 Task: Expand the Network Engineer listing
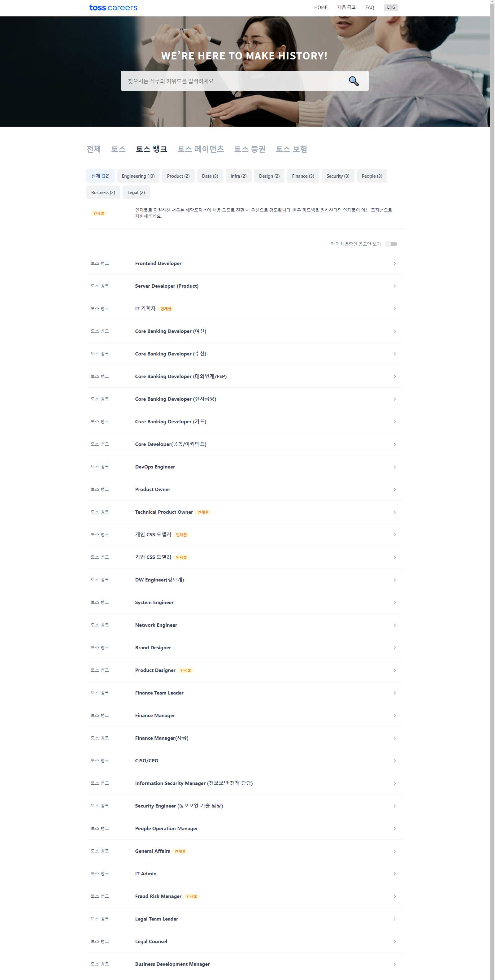click(245, 625)
